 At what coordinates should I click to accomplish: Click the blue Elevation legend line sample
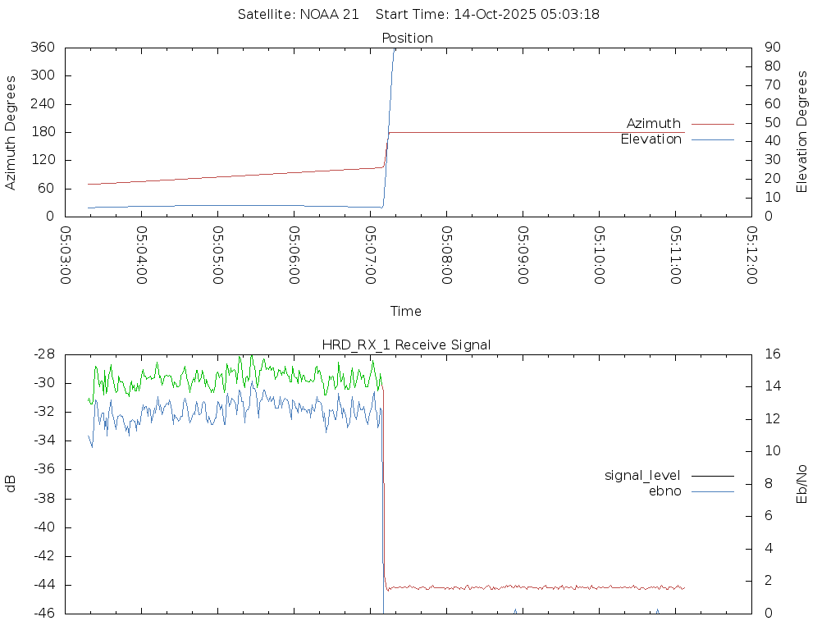[712, 140]
